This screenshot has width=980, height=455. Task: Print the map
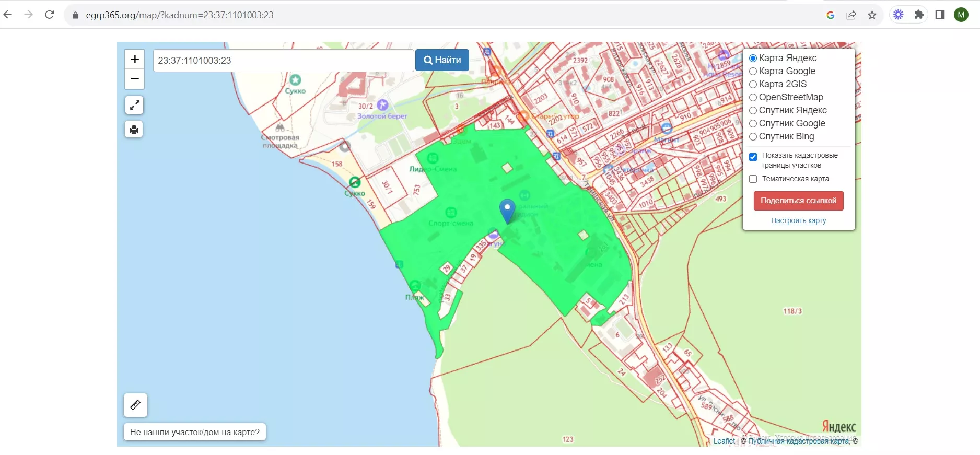click(134, 129)
